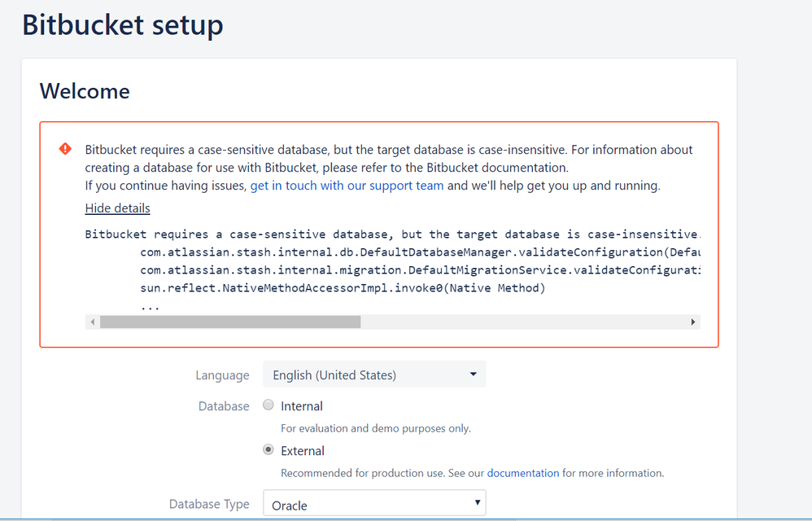Click the 'Welcome' heading text
Image resolution: width=812 pixels, height=521 pixels.
[x=85, y=91]
